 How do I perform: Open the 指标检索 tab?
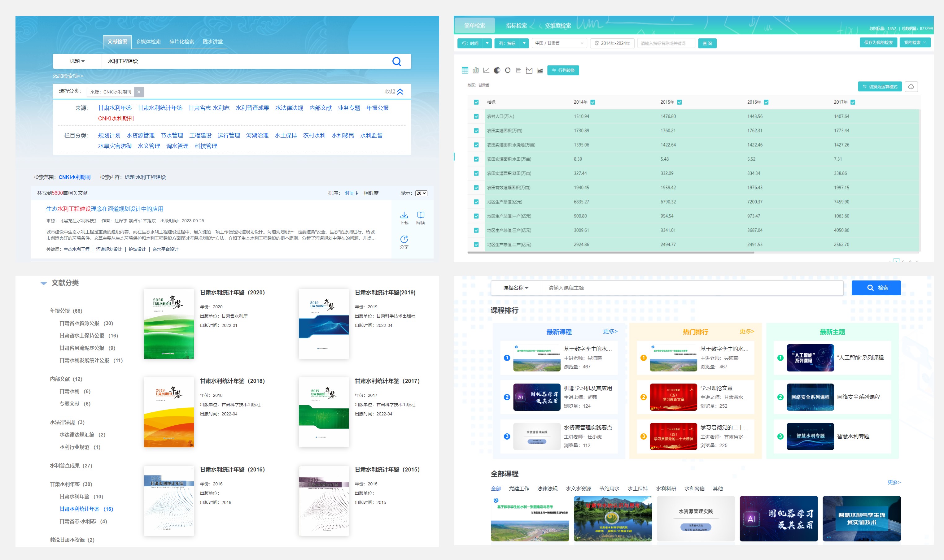(516, 25)
